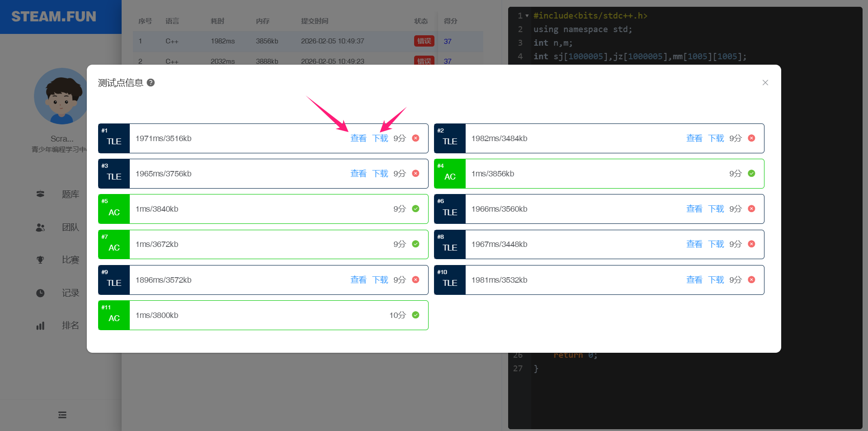Image resolution: width=868 pixels, height=431 pixels.
Task: Open 比赛 in the sidebar menu
Action: pyautogui.click(x=71, y=260)
